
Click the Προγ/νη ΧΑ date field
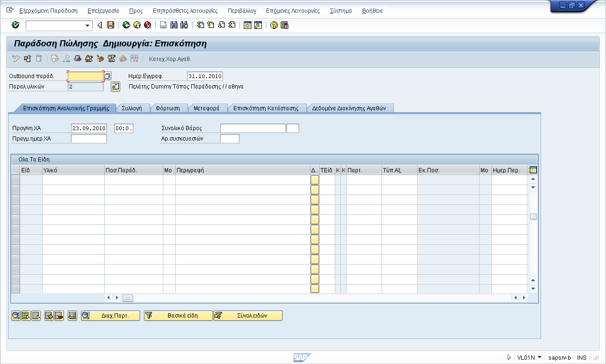[x=89, y=128]
